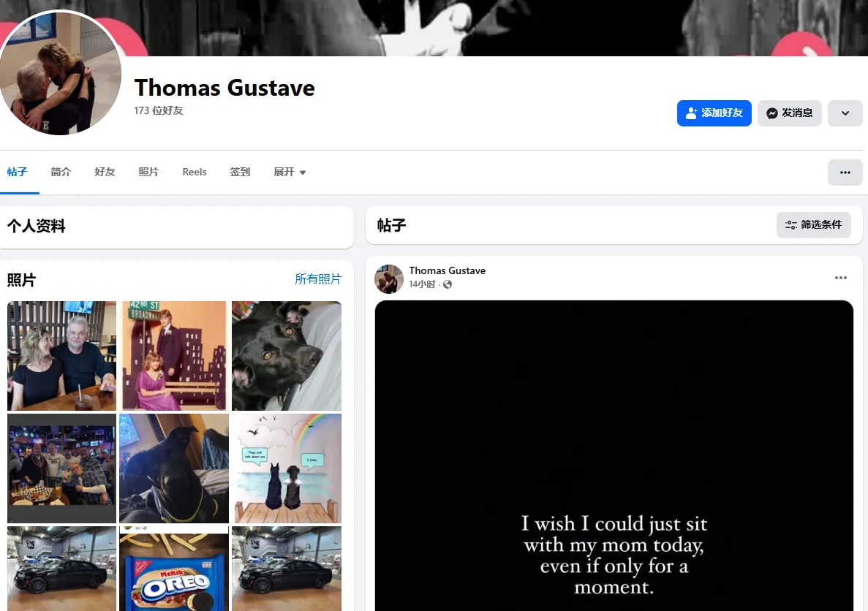868x611 pixels.
Task: Expand the 展开 more tabs dropdown
Action: point(290,172)
